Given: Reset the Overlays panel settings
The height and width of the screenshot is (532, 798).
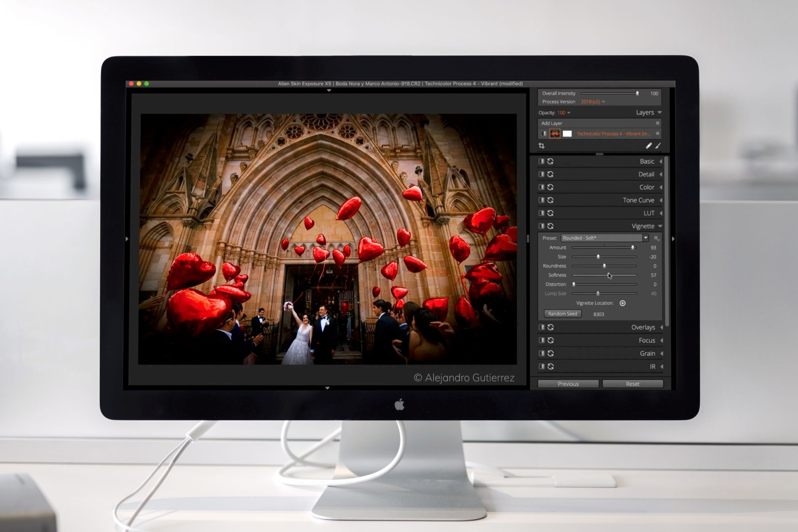Looking at the screenshot, I should [551, 327].
